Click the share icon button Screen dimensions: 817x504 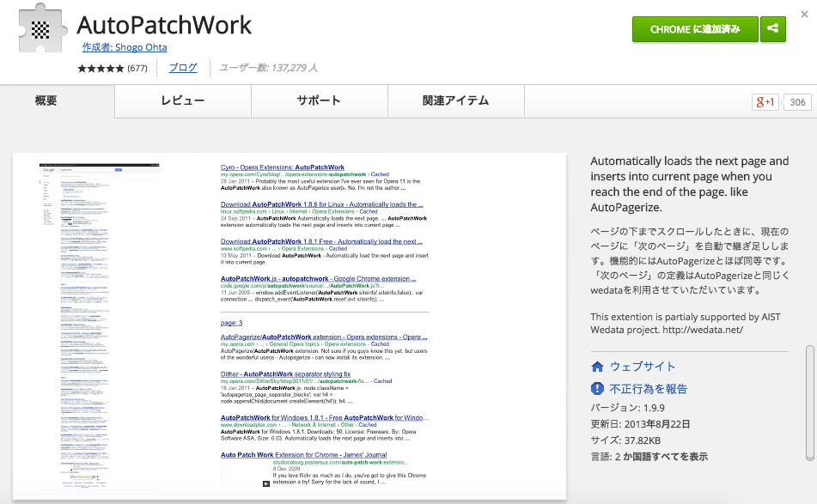click(x=772, y=29)
